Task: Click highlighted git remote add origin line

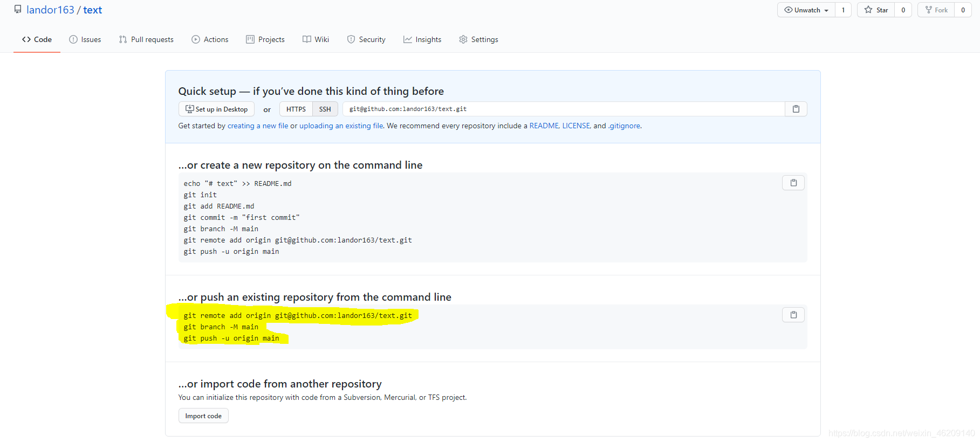Action: (x=298, y=316)
